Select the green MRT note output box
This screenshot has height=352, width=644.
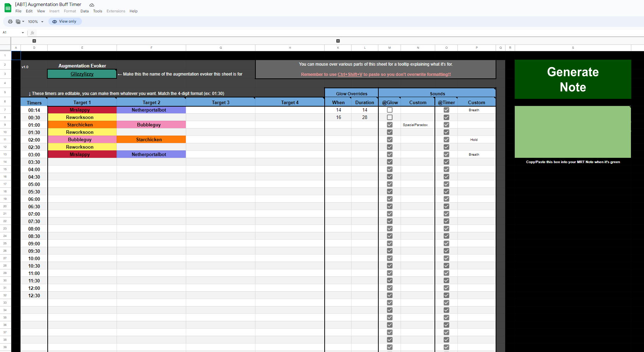pyautogui.click(x=573, y=132)
